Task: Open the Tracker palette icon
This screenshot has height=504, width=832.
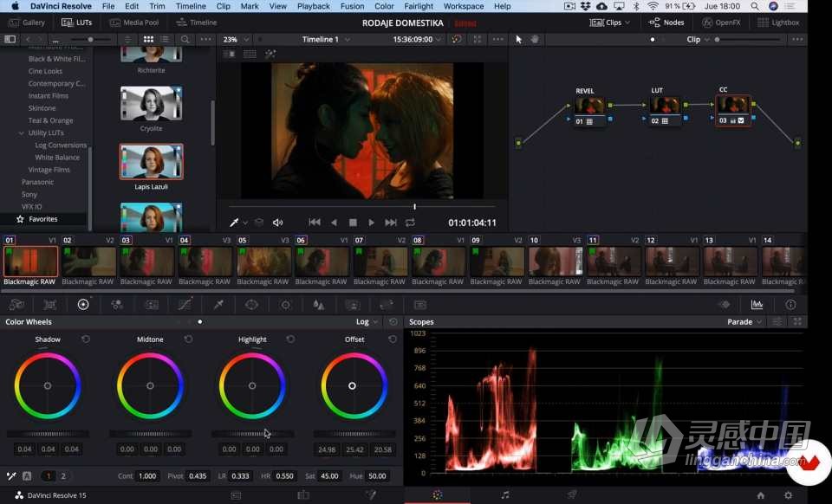Action: pos(286,305)
